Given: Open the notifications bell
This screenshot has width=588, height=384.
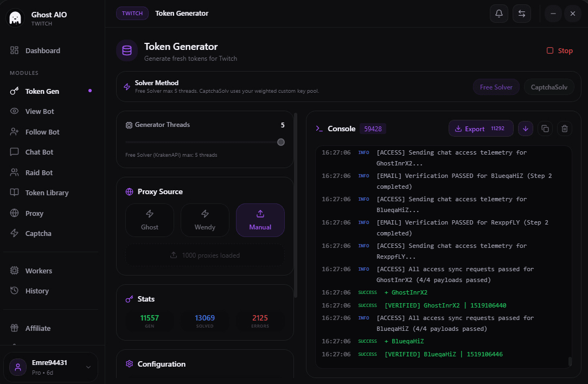Looking at the screenshot, I should tap(498, 14).
